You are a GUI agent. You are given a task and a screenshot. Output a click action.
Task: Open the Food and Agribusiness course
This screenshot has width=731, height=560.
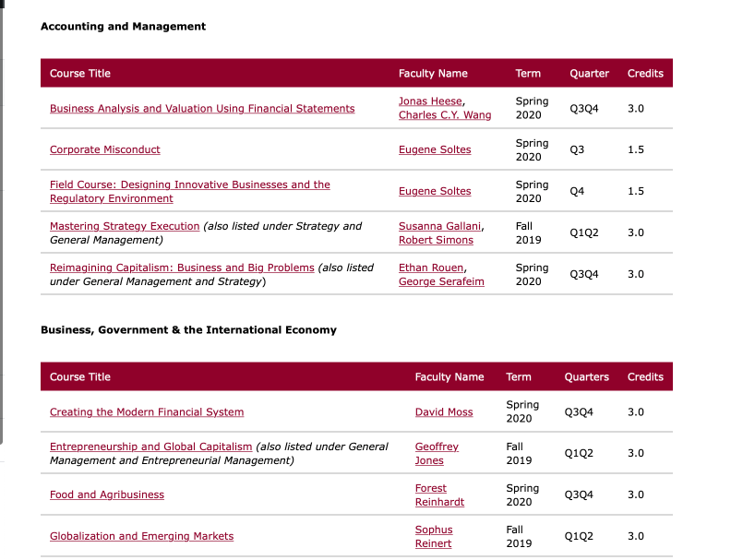(107, 494)
